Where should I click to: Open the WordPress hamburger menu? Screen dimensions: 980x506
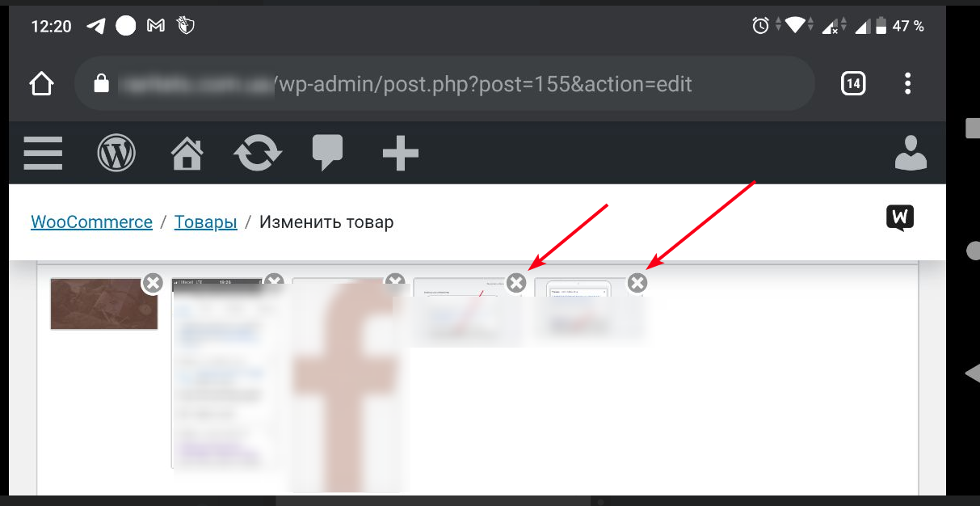coord(43,152)
